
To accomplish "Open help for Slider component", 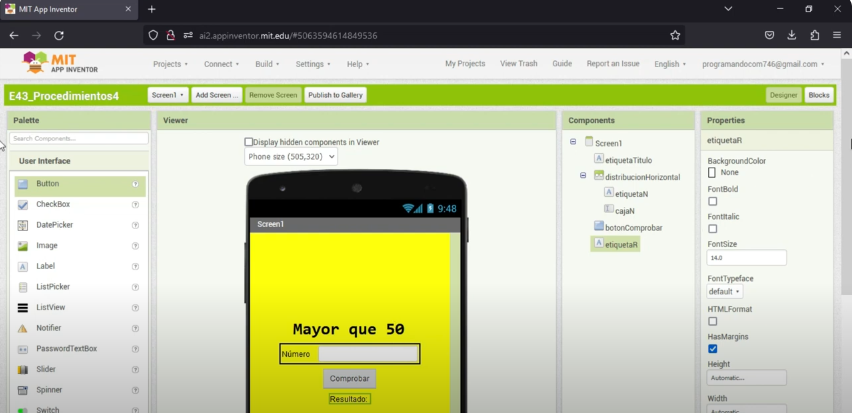I will coord(135,370).
